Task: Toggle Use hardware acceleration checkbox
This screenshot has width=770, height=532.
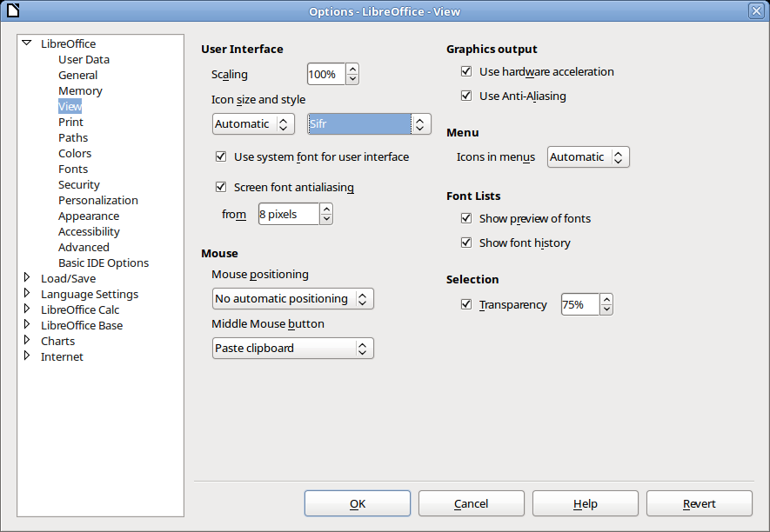Action: 466,71
